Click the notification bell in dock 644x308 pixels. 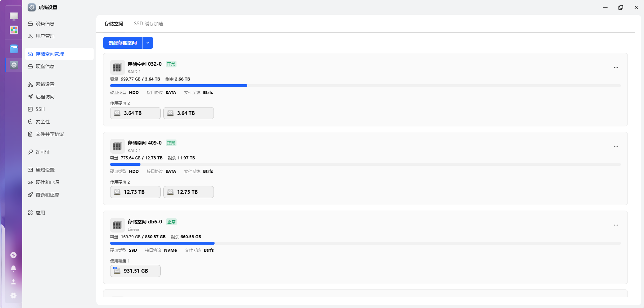(x=13, y=269)
